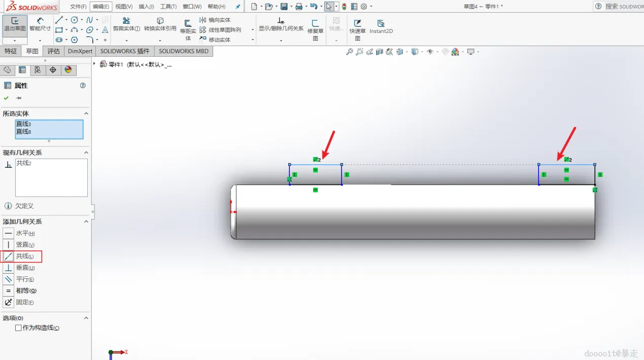
Task: Click the Rebuild traffic light icon
Action: click(x=344, y=7)
